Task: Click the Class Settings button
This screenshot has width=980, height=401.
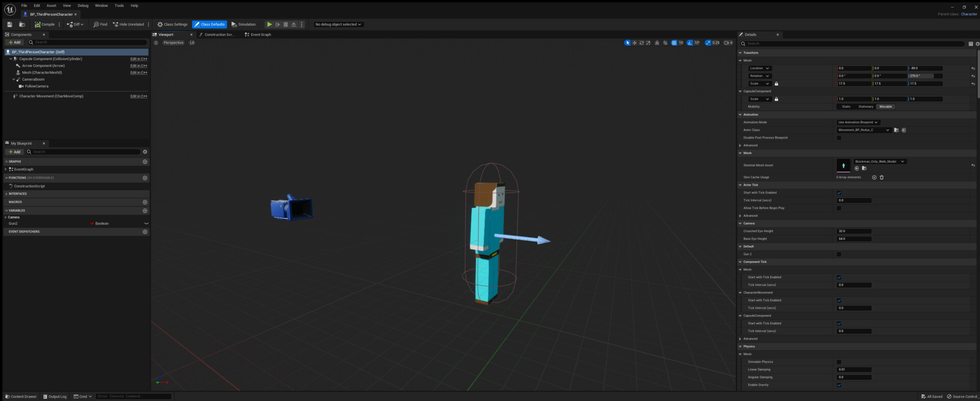Action: point(173,24)
